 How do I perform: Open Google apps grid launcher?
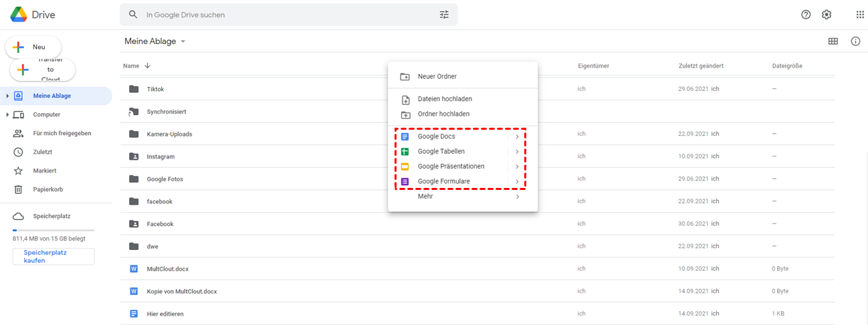pos(860,15)
